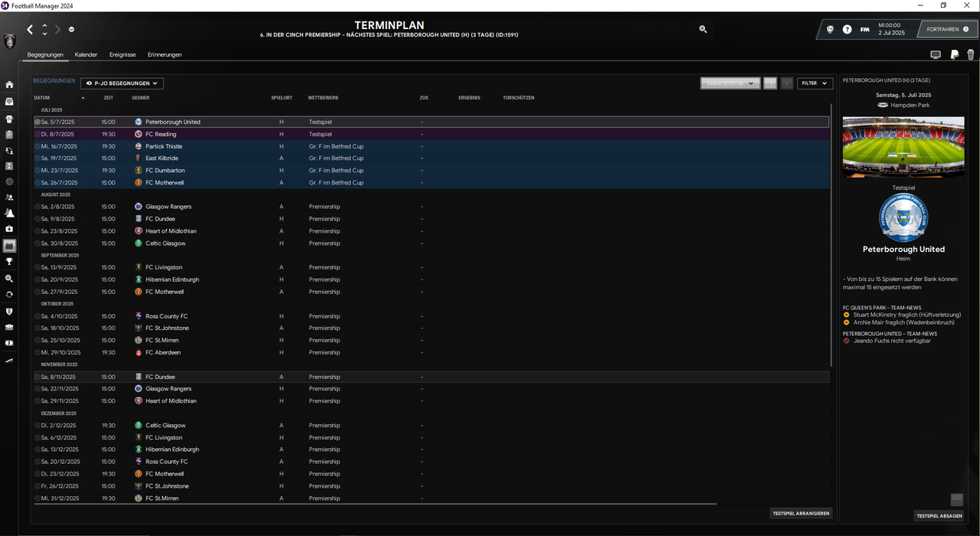The image size is (980, 536).
Task: Open the Squad shirt icon in sidebar
Action: pyautogui.click(x=9, y=119)
